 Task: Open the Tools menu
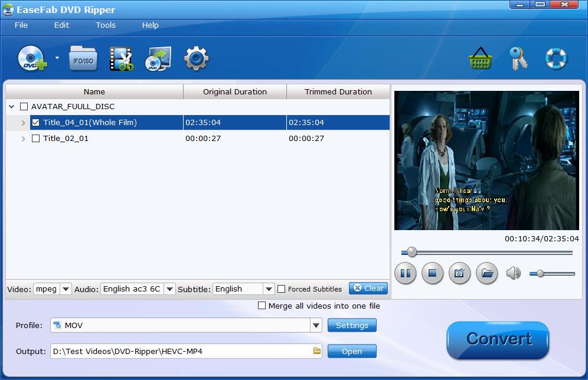(106, 25)
